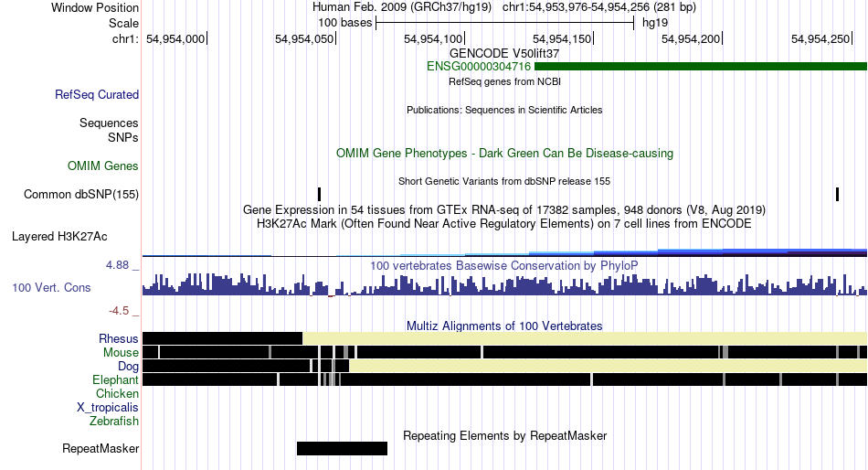
Task: Click the green ENSG00000304716 gene bar
Action: [701, 67]
